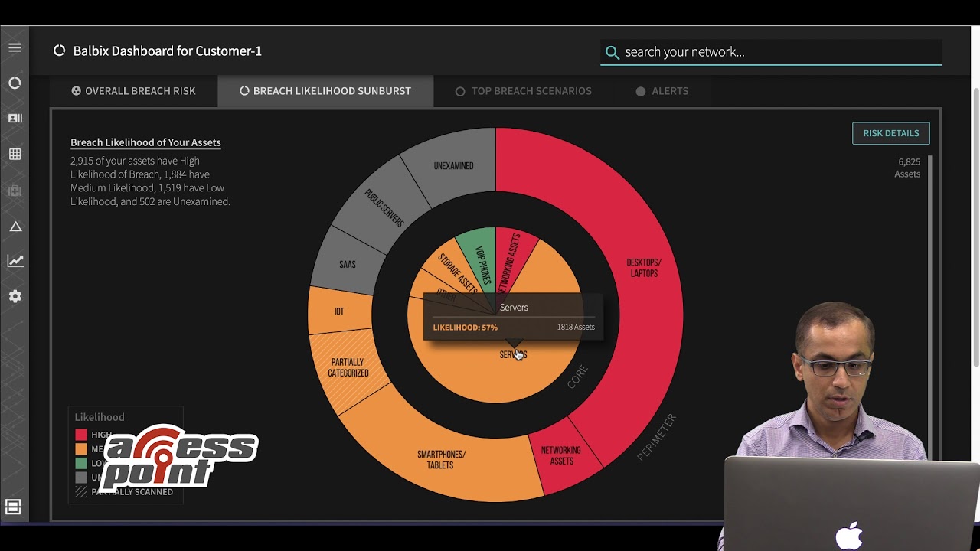The image size is (980, 551).
Task: Click the circular dashboard icon in the sidebar
Action: 15,83
